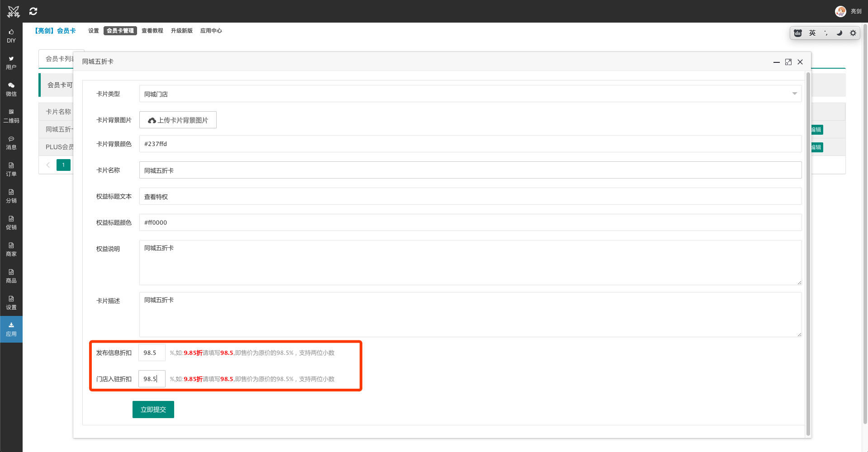This screenshot has height=452, width=868.
Task: Open the 卡片类型 dropdown
Action: tap(470, 94)
